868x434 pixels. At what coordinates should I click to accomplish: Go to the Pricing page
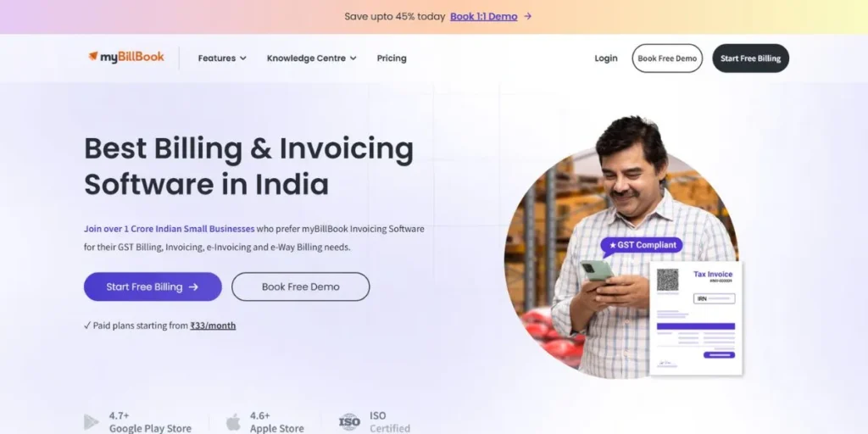tap(392, 58)
